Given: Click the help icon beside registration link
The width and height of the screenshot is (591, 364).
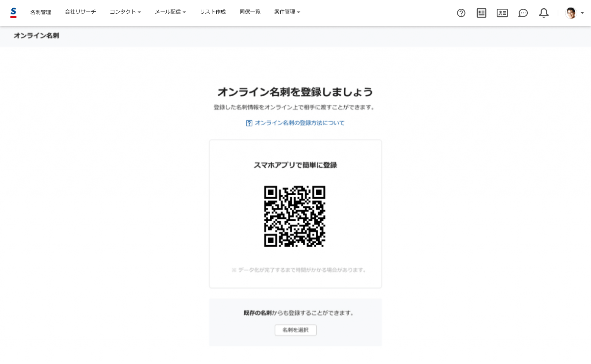Looking at the screenshot, I should point(249,123).
